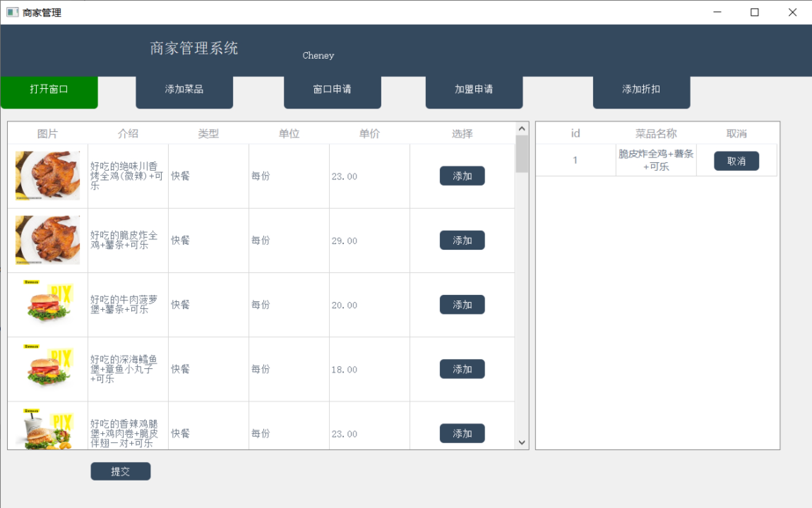Add the 香辣鸡腿堡 combo dish
Screen dimensions: 812x508
pyautogui.click(x=462, y=433)
